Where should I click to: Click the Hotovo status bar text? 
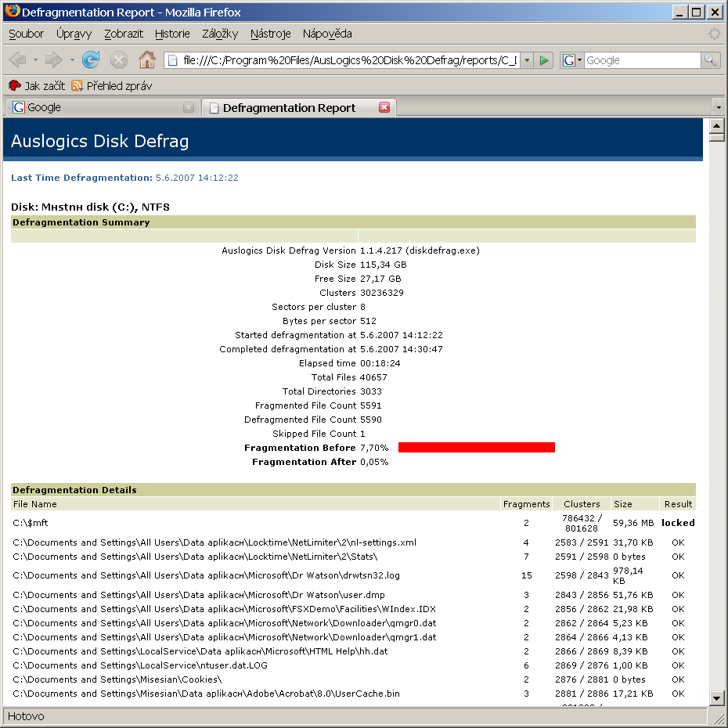click(26, 716)
